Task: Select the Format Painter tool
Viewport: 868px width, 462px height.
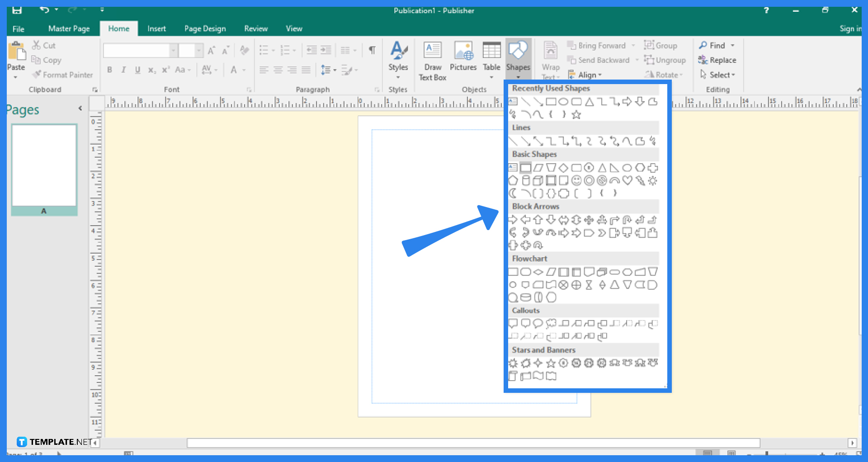Action: click(63, 75)
